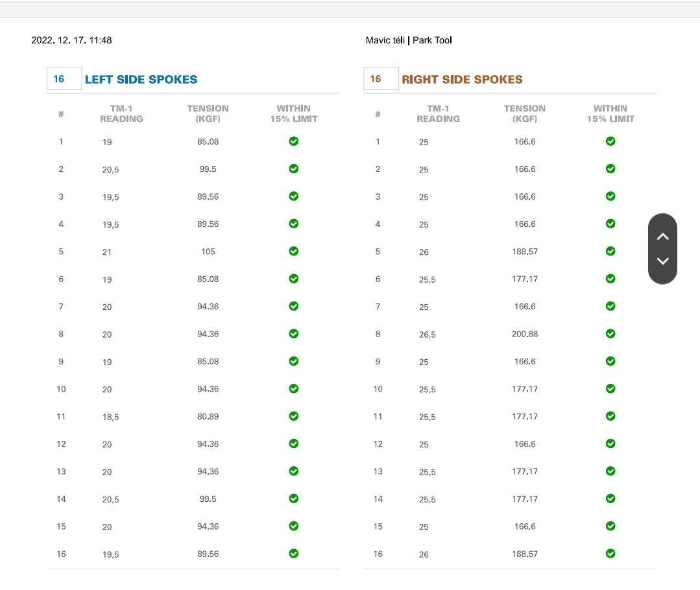Image resolution: width=700 pixels, height=590 pixels.
Task: Click green checkmark for right spoke 8
Action: [610, 334]
